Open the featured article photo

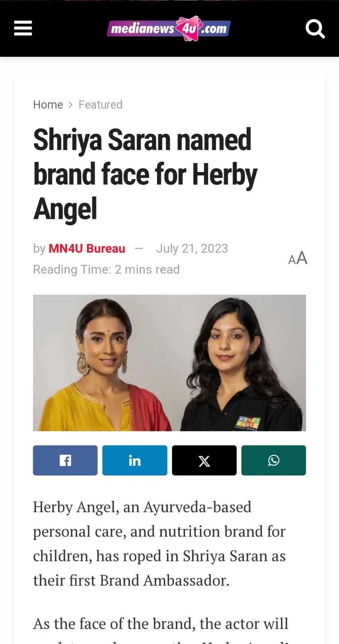pos(169,363)
